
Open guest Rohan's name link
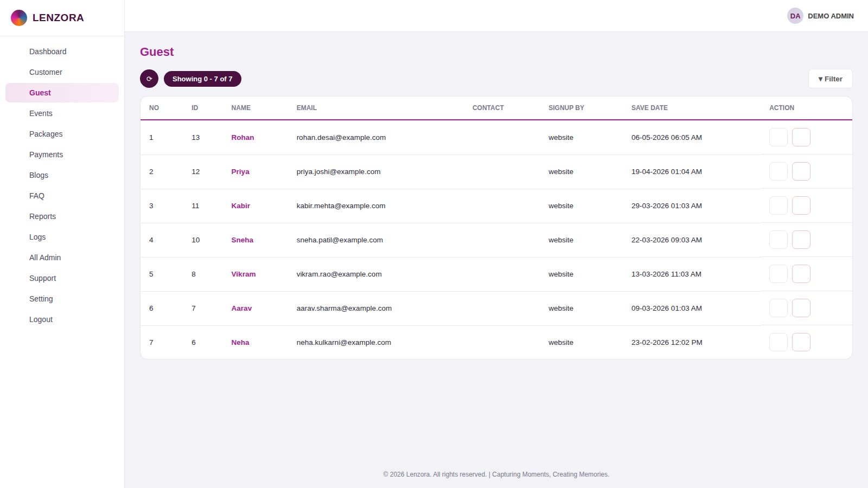click(242, 137)
